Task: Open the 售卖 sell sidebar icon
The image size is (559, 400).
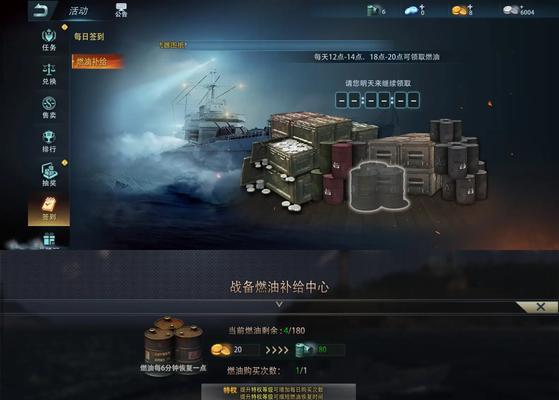Action: (x=49, y=108)
